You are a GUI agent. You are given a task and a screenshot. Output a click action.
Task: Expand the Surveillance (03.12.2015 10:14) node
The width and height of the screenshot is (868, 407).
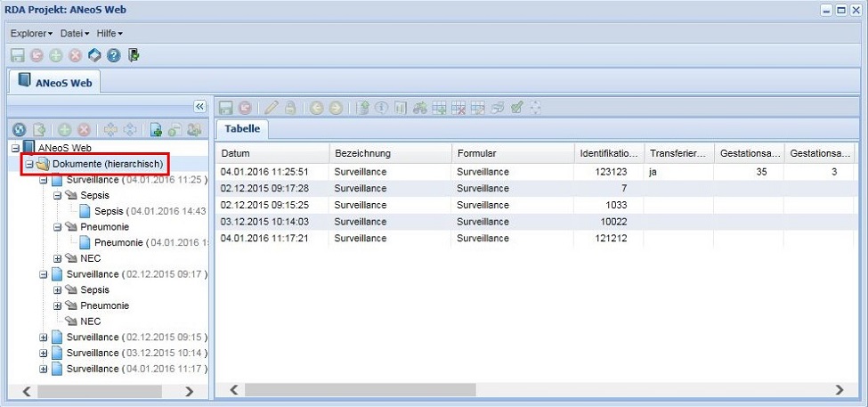click(44, 353)
